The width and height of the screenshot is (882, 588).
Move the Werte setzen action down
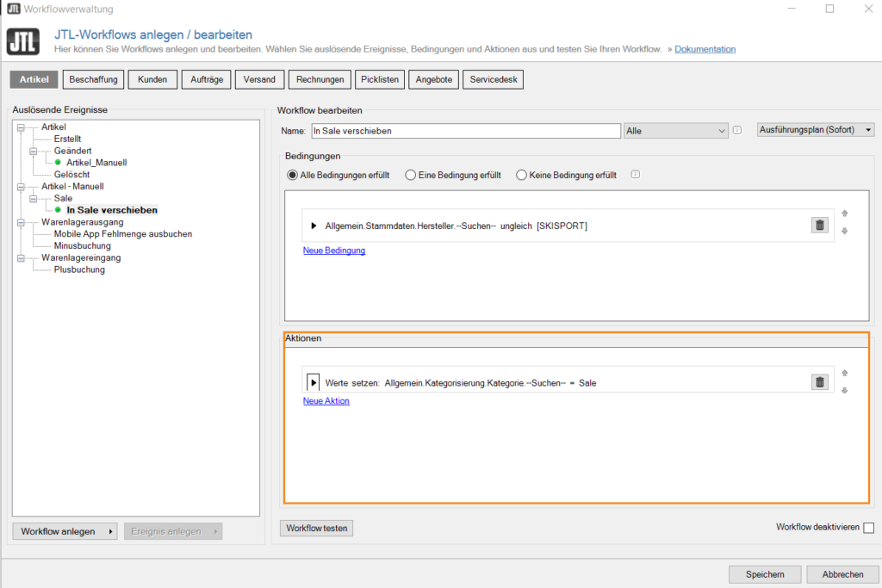point(845,390)
